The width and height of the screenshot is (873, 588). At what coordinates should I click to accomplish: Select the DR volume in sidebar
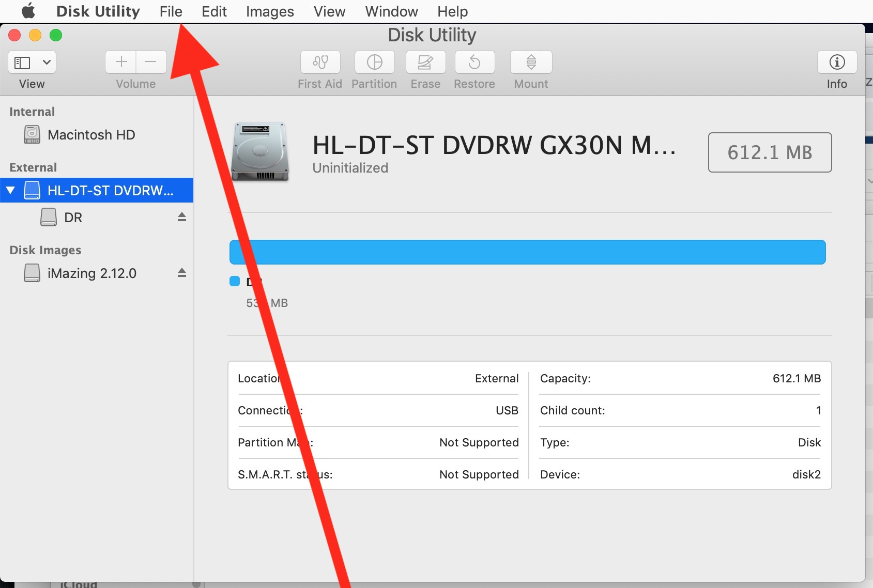click(x=97, y=217)
